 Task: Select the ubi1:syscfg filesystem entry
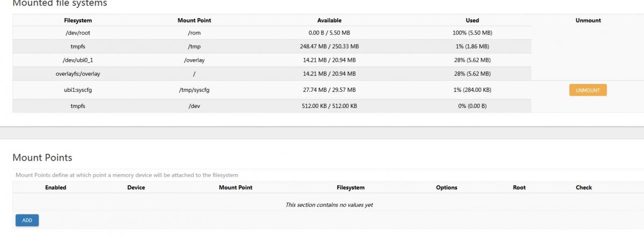point(78,90)
